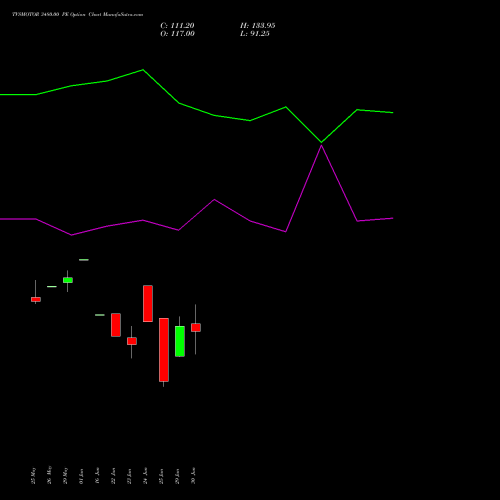Click the 25 May date label
Viewport: 500px width, 500px height.
(33, 476)
